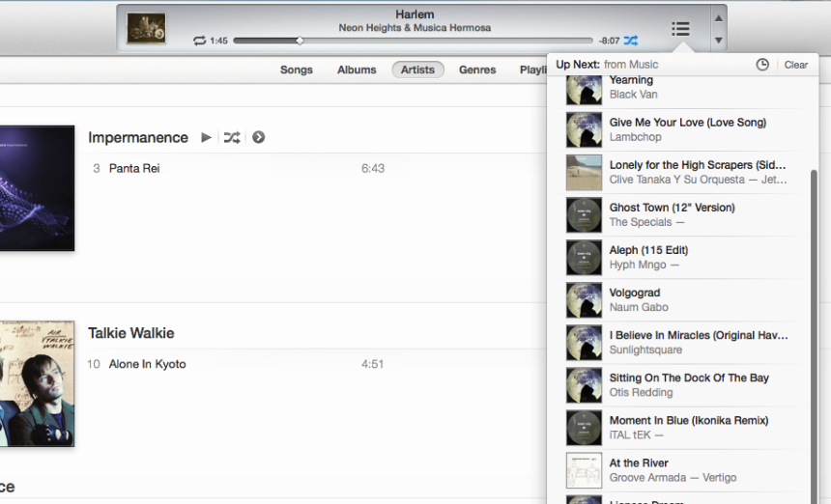Viewport: 831px width, 504px height.
Task: Toggle the remaining time display -8:07
Action: 609,41
